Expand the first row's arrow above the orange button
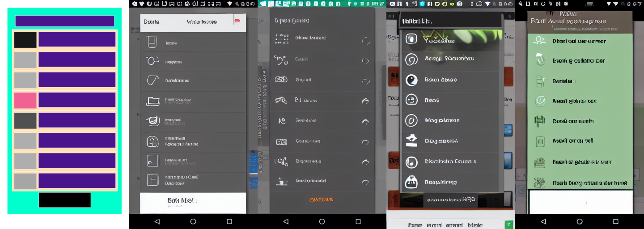This screenshot has width=644, height=229. [365, 41]
